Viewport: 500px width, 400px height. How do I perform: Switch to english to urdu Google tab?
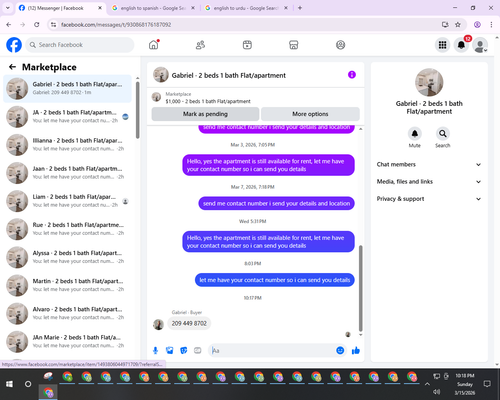coord(246,8)
